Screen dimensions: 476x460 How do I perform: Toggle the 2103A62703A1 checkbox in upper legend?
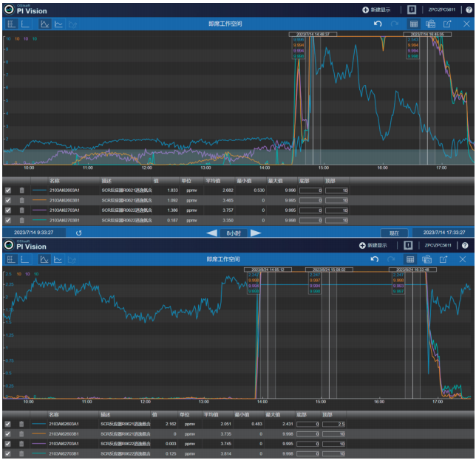point(8,210)
